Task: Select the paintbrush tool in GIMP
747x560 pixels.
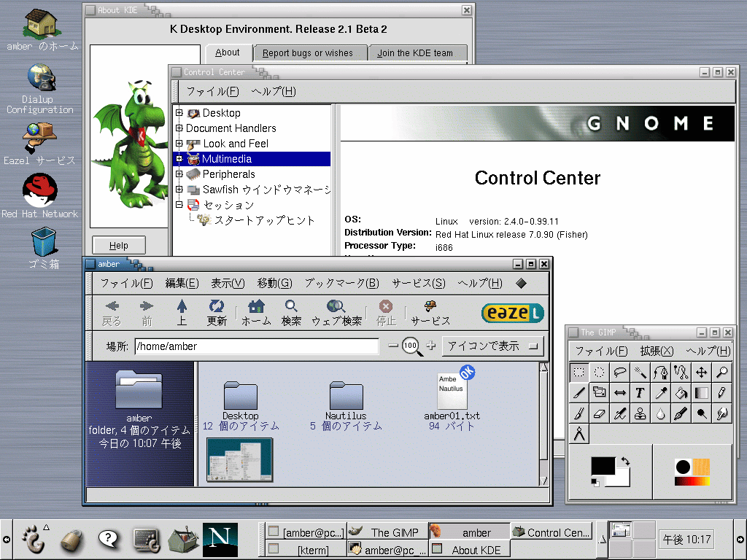Action: (578, 413)
